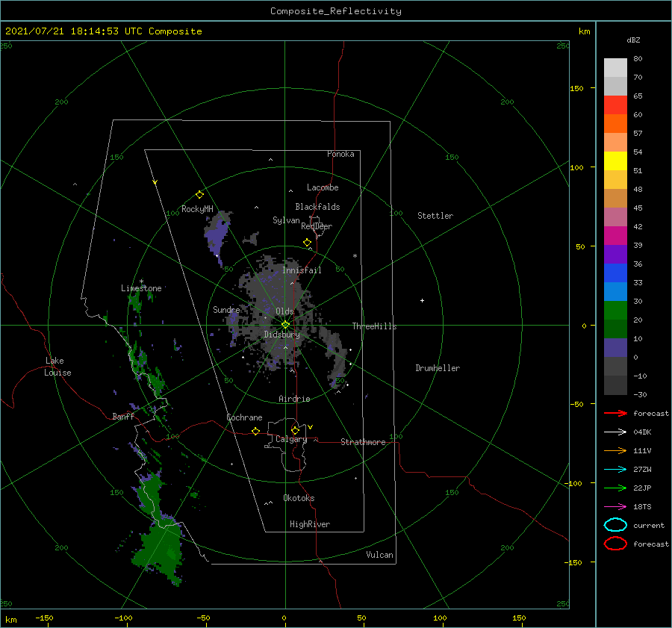Screen dimensions: 672x628
Task: Click the Cochrane label
Action: click(x=244, y=417)
